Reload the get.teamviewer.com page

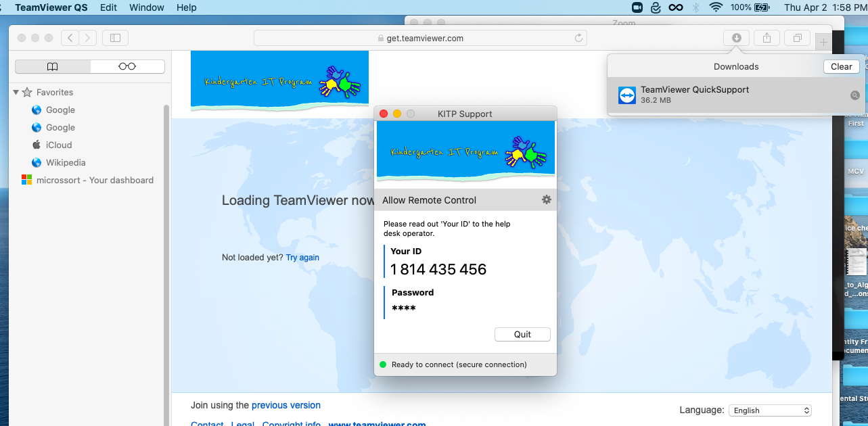(x=578, y=39)
